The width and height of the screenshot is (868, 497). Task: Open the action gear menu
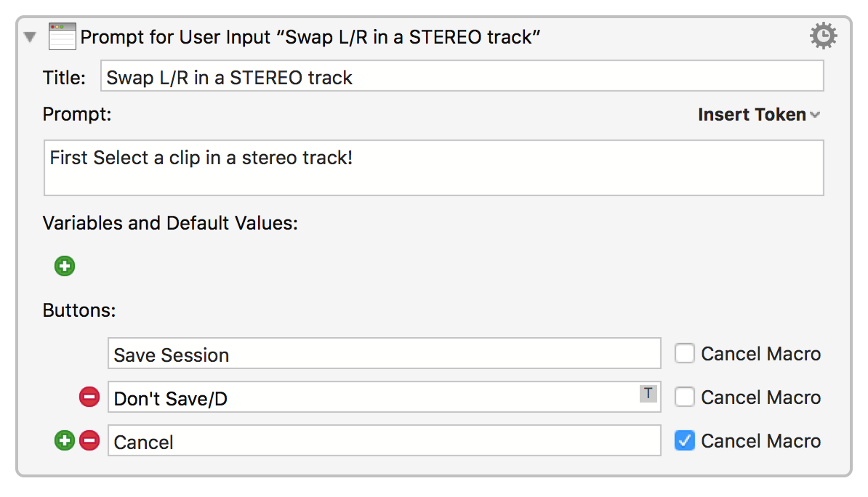tap(823, 36)
